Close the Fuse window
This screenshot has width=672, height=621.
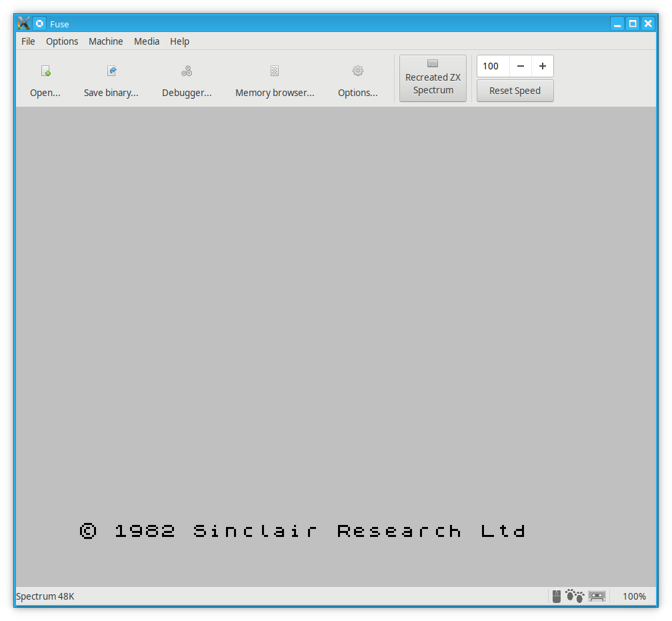648,23
